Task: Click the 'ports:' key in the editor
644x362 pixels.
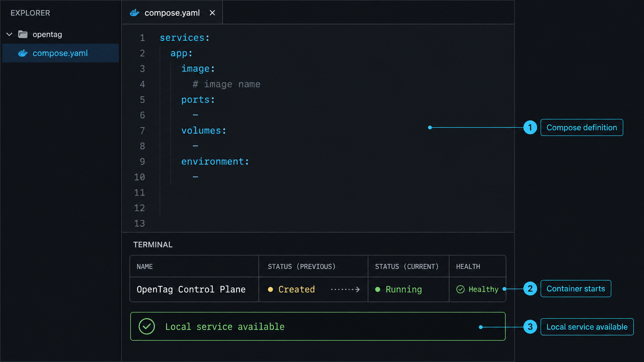Action: pyautogui.click(x=198, y=100)
